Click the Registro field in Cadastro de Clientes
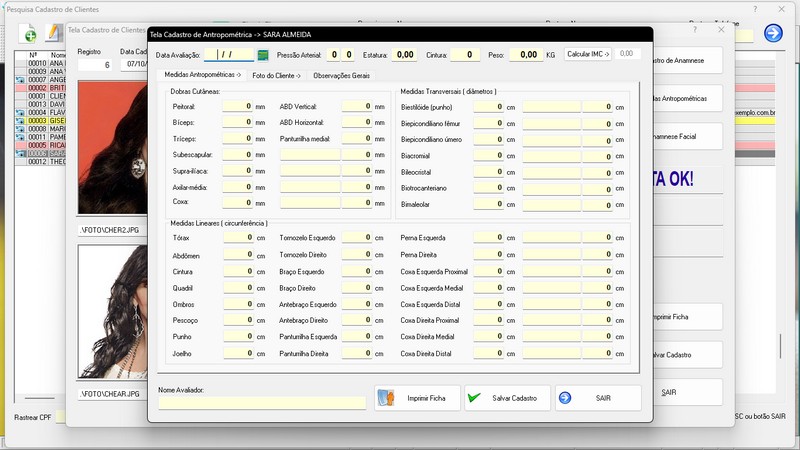 pyautogui.click(x=94, y=65)
